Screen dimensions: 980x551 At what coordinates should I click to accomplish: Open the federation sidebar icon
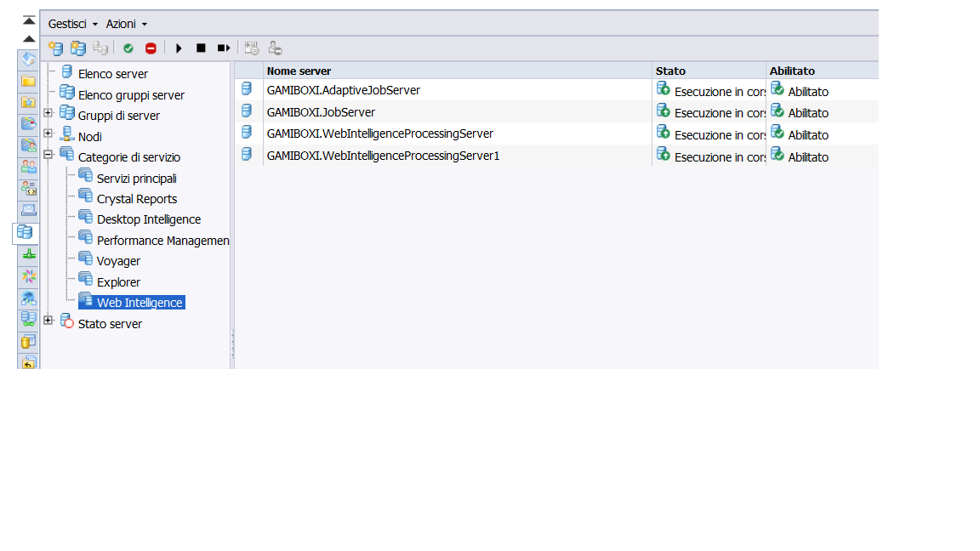point(29,319)
